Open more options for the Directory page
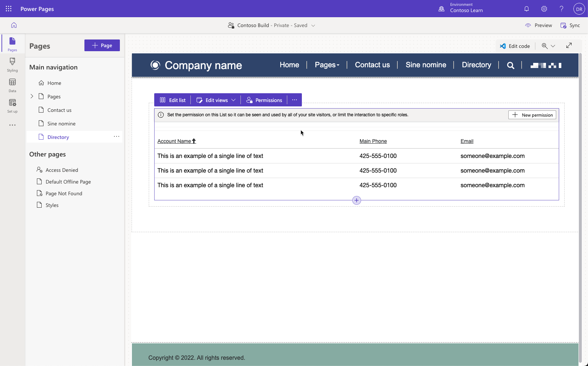Image resolution: width=588 pixels, height=366 pixels. click(116, 136)
